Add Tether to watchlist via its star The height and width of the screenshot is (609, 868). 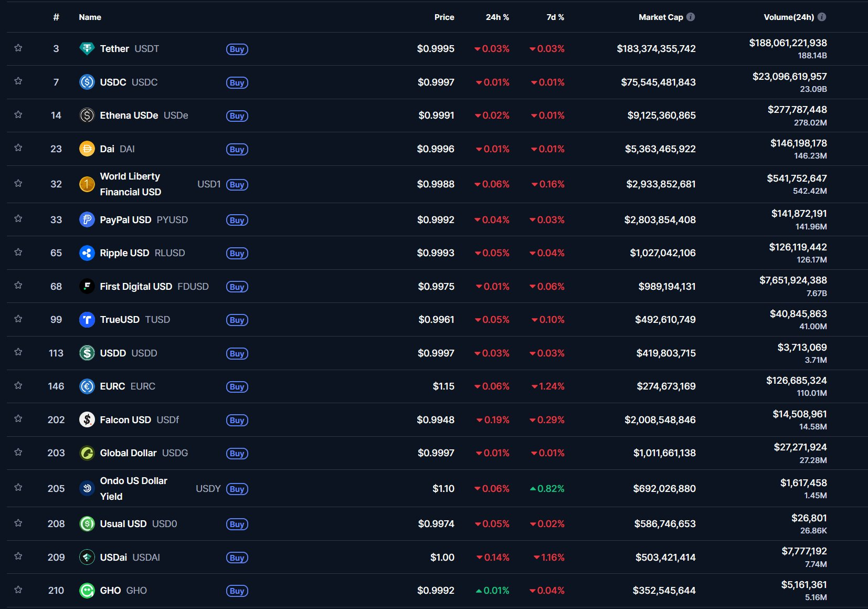pos(18,48)
